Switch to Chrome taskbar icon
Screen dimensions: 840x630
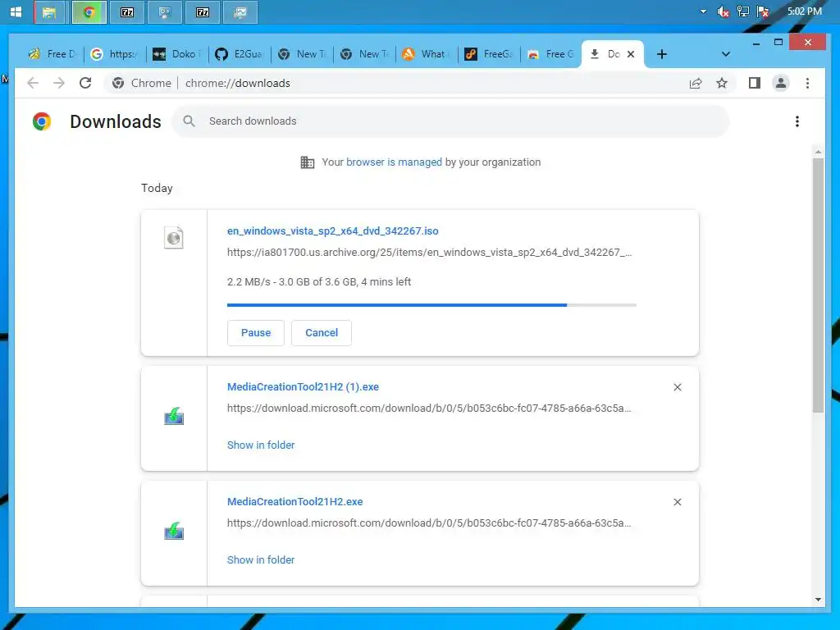click(x=89, y=11)
